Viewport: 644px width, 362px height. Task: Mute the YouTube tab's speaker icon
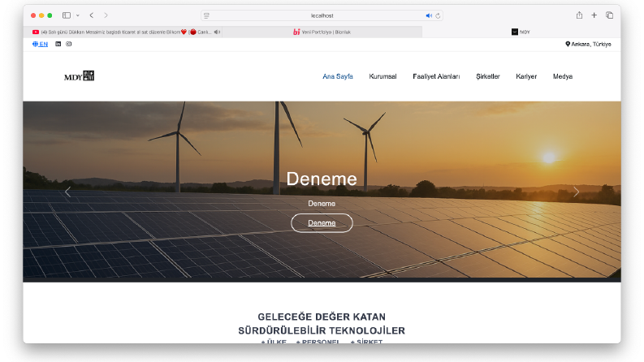click(217, 32)
